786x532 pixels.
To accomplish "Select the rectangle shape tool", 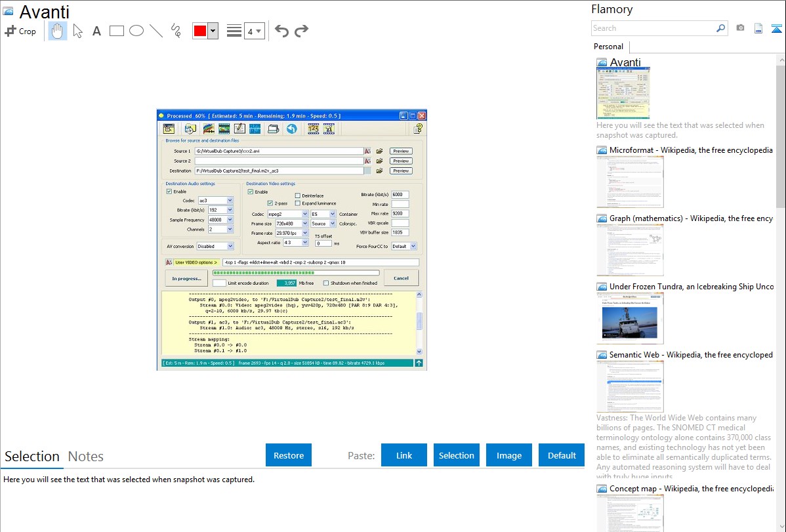I will coord(116,31).
